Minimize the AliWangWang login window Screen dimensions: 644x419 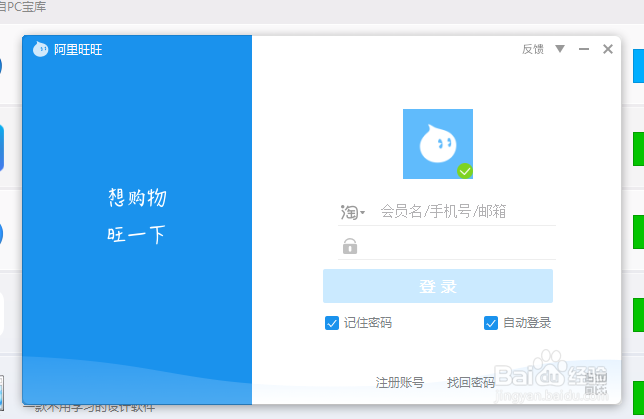584,49
